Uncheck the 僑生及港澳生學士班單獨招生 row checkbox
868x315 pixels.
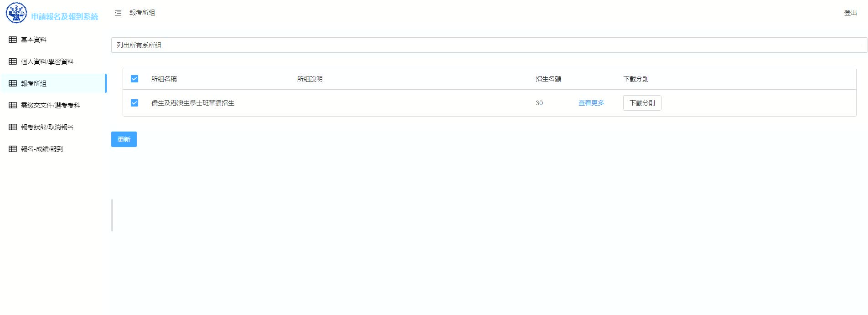click(x=134, y=103)
